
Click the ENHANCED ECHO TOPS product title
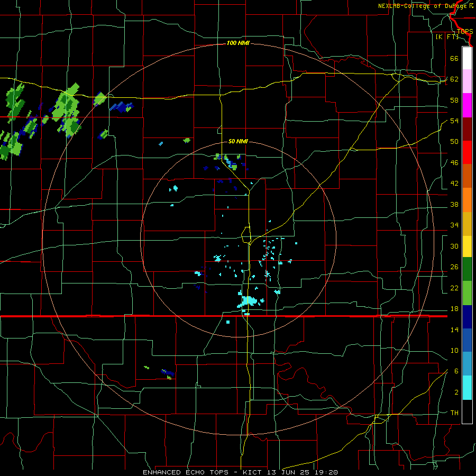tap(186, 472)
